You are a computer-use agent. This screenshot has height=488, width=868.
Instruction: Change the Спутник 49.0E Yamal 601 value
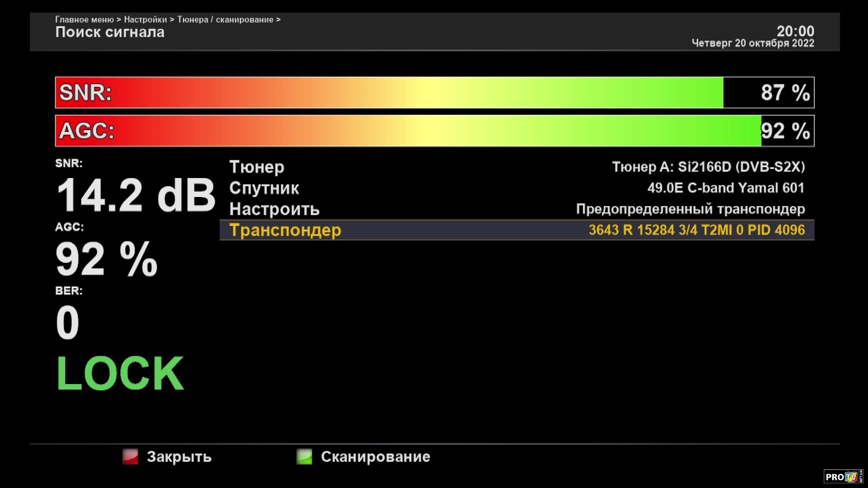[x=726, y=188]
